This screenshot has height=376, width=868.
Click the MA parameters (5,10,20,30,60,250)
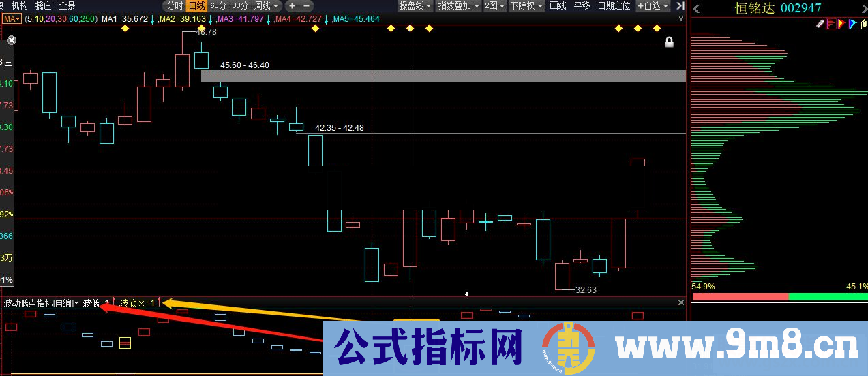point(61,19)
